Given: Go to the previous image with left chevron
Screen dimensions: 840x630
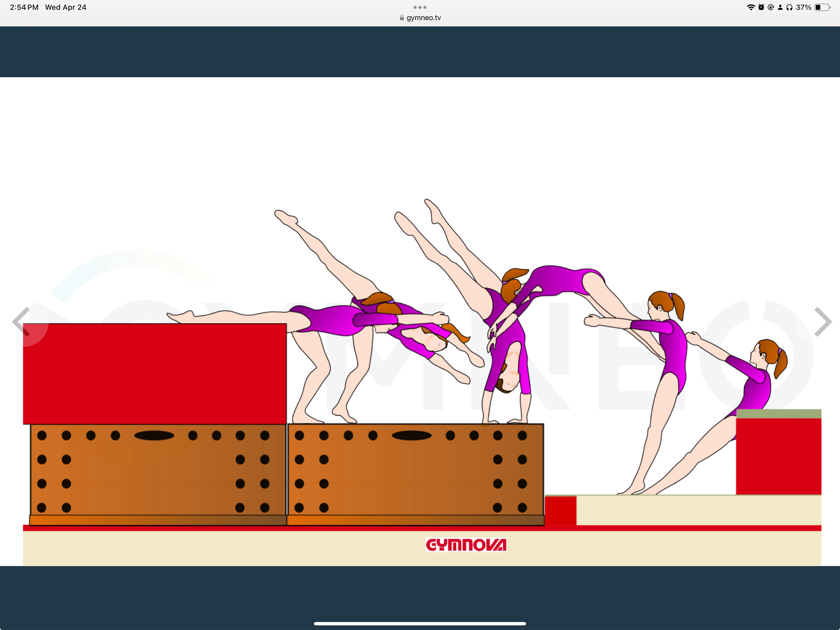Looking at the screenshot, I should [21, 321].
